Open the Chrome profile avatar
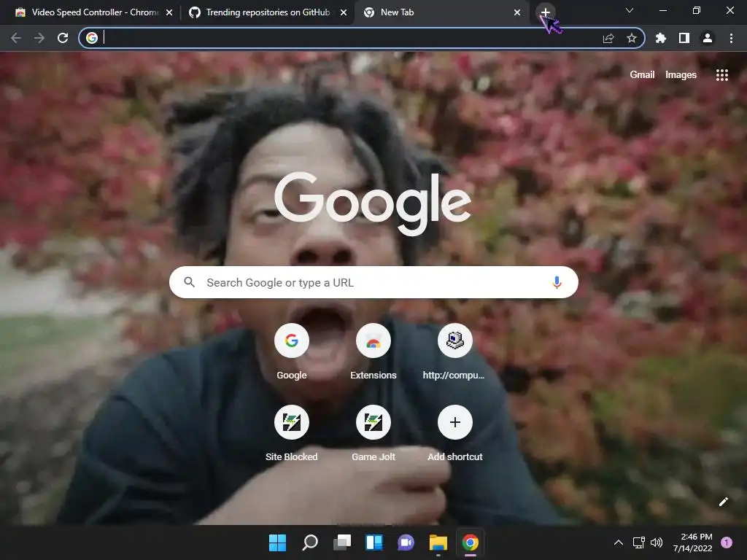This screenshot has height=560, width=747. click(x=708, y=38)
